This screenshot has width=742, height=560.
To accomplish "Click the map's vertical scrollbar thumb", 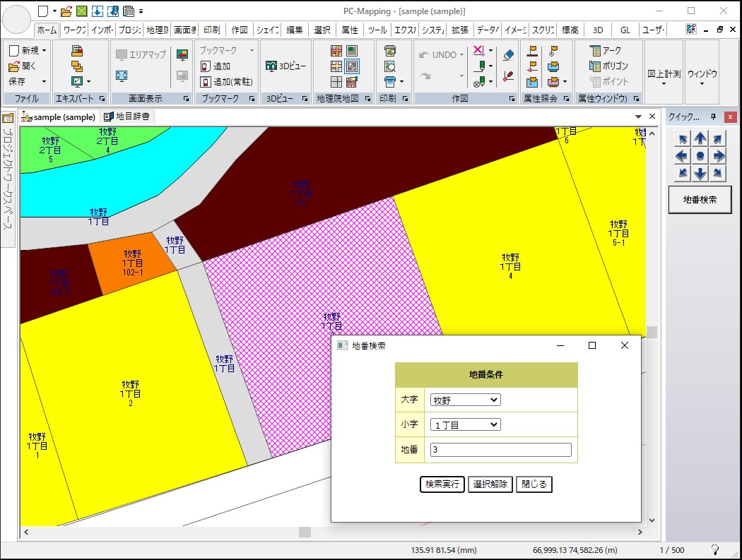I will 652,332.
